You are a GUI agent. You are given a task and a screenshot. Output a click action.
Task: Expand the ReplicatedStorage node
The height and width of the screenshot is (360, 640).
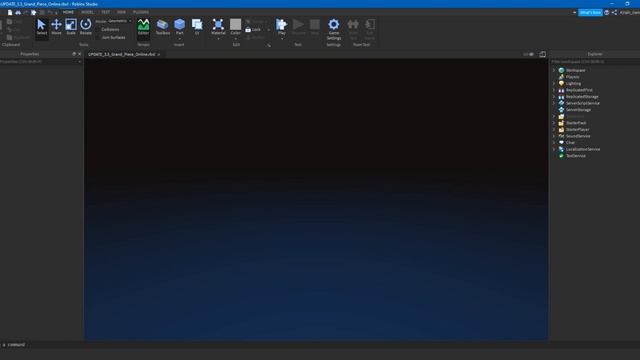[554, 97]
